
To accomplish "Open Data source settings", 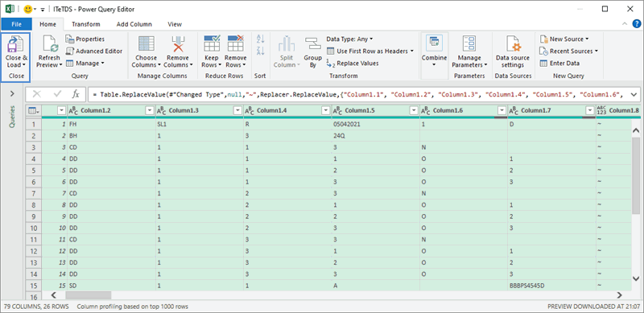I will (x=513, y=52).
